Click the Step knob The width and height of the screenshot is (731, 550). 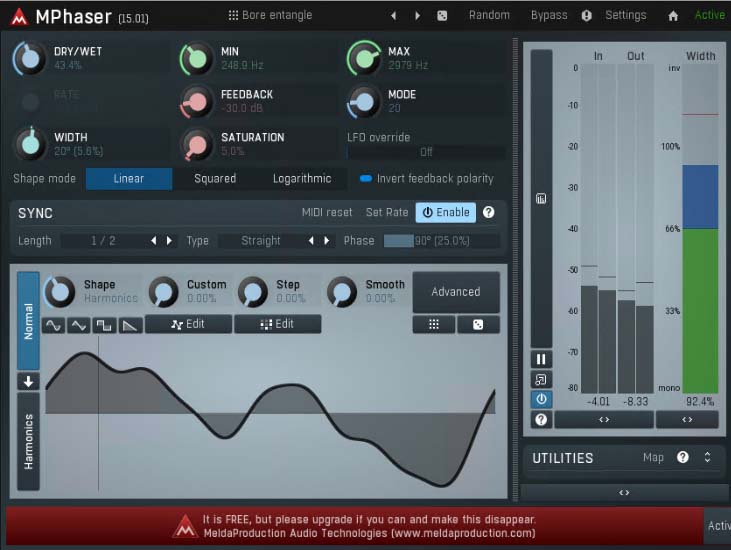tap(253, 292)
